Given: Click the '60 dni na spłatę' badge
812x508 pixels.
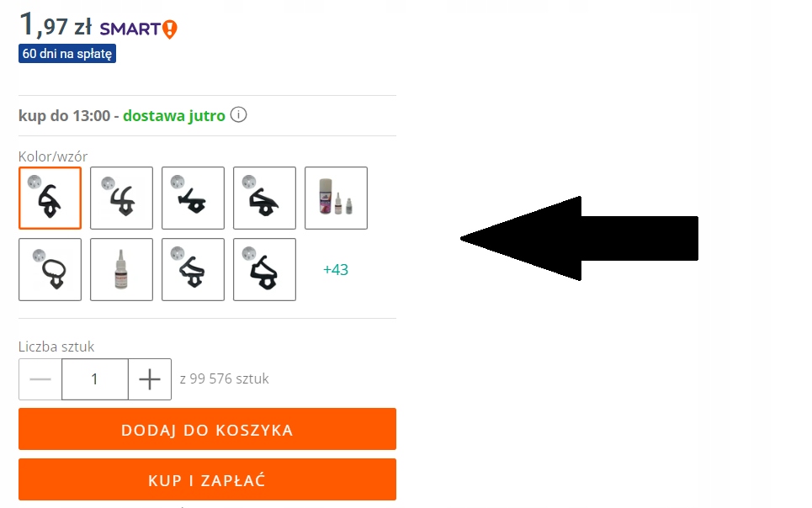Looking at the screenshot, I should 67,53.
